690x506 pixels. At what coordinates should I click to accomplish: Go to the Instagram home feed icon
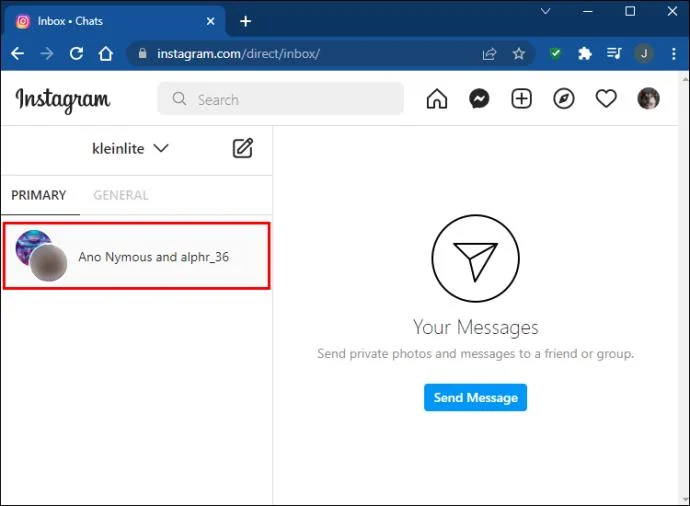click(437, 99)
